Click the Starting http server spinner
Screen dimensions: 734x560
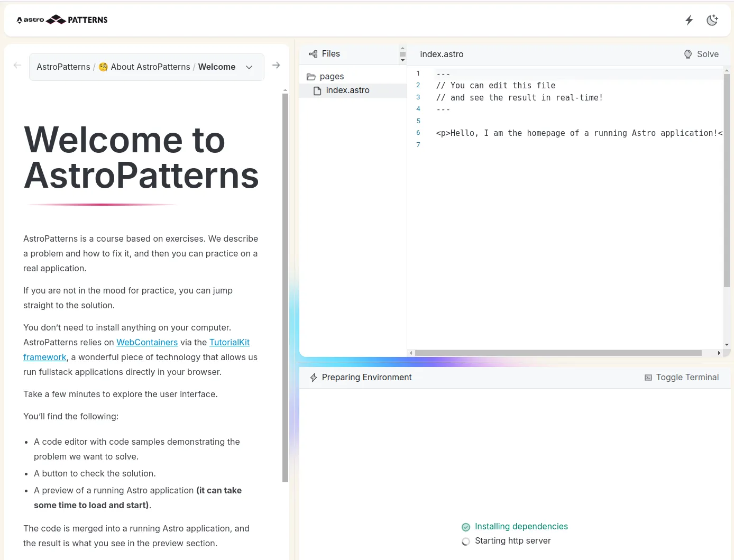[466, 541]
